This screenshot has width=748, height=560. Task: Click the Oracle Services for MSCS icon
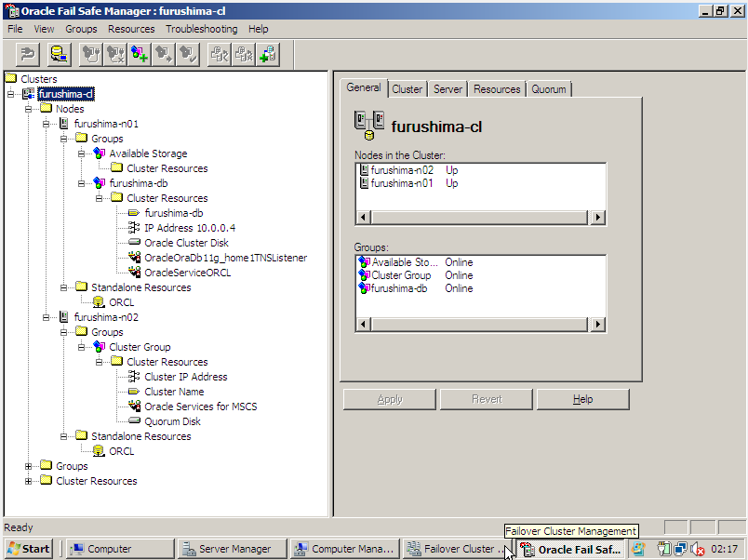[134, 406]
